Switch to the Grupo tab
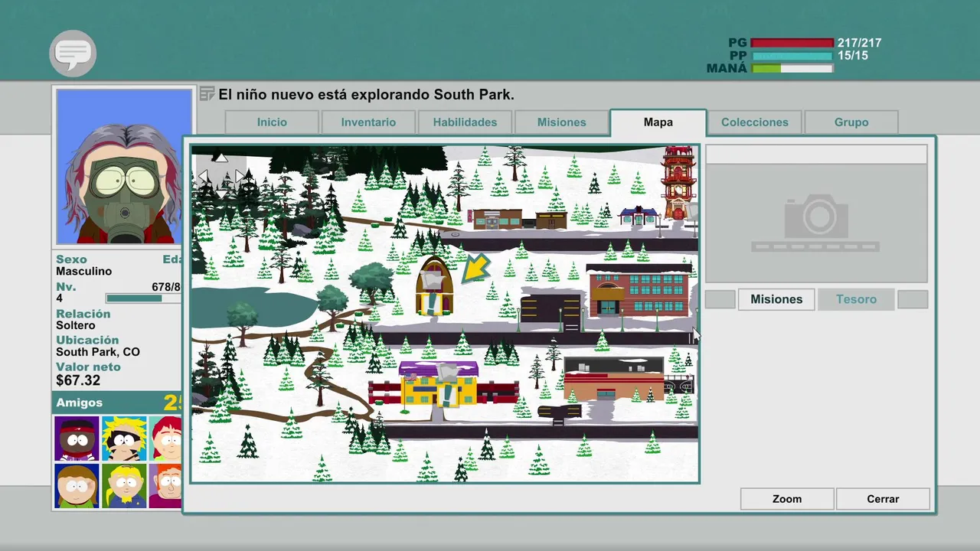This screenshot has height=551, width=980. click(851, 122)
